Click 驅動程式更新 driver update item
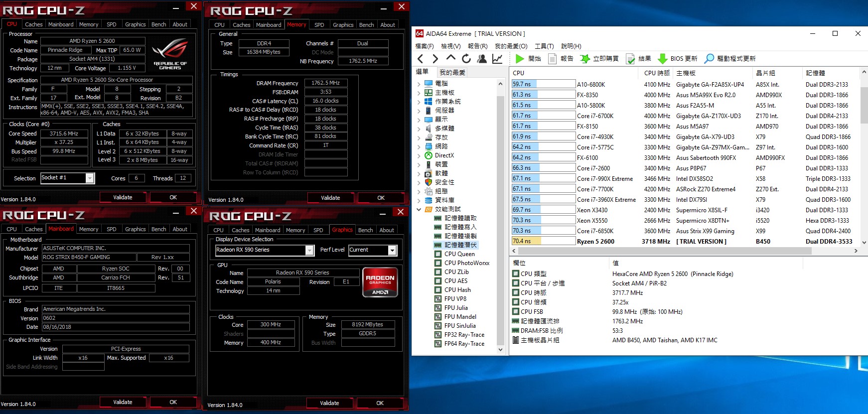 (x=730, y=59)
